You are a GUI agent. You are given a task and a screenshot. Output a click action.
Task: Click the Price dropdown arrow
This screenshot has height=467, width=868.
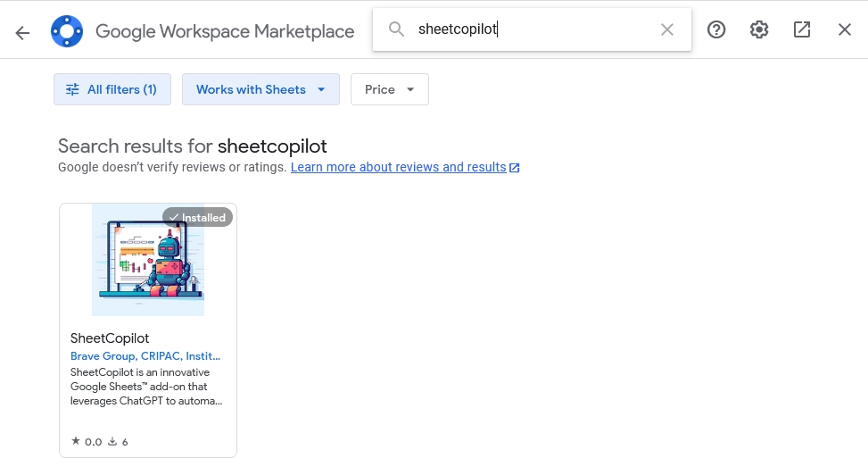click(x=410, y=90)
